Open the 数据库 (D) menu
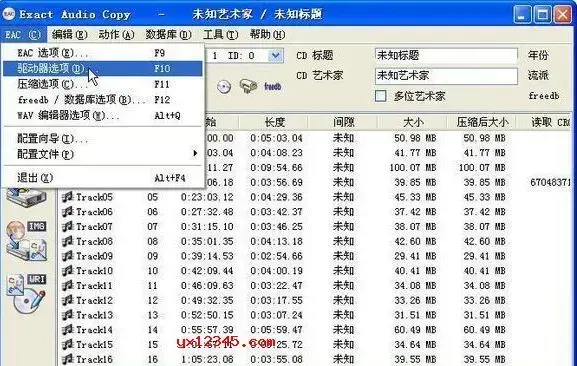Viewport: 577px width, 366px height. 168,35
